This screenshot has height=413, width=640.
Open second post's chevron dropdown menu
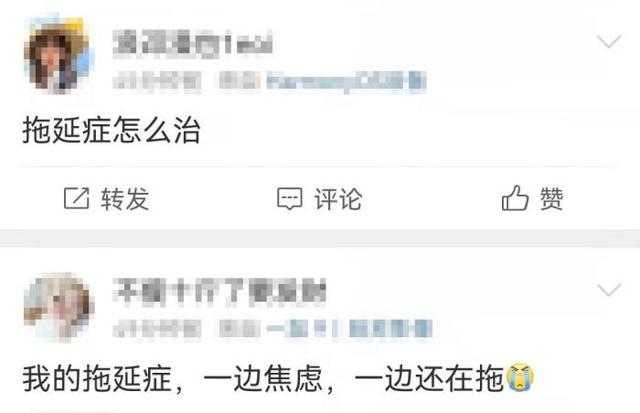[x=609, y=290]
